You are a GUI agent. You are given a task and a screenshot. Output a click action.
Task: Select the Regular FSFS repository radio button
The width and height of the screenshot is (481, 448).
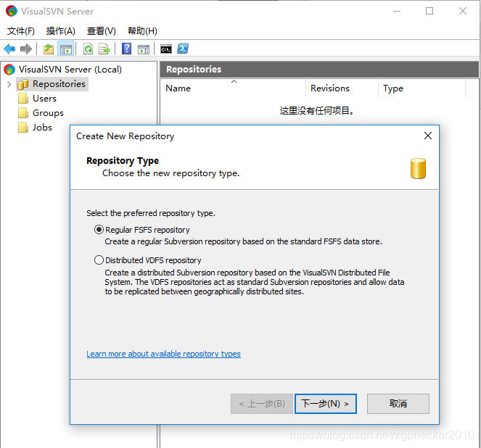[x=99, y=230]
